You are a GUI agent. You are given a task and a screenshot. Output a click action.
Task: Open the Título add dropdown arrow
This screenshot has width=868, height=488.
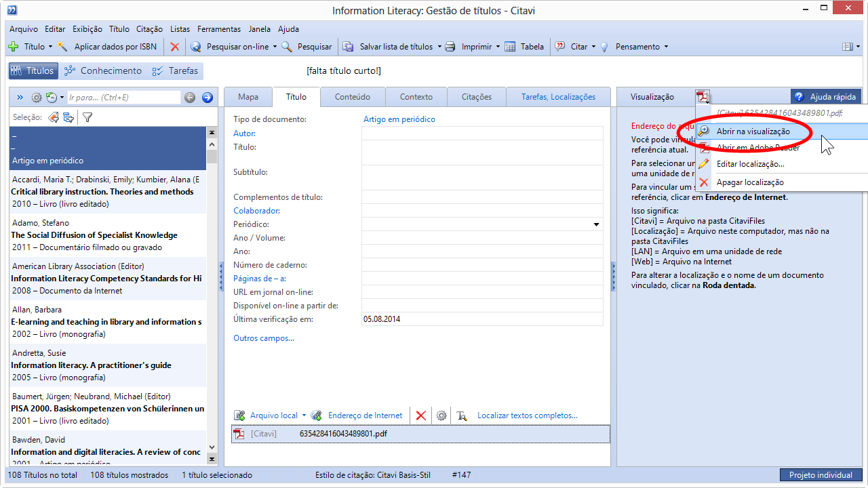click(50, 47)
